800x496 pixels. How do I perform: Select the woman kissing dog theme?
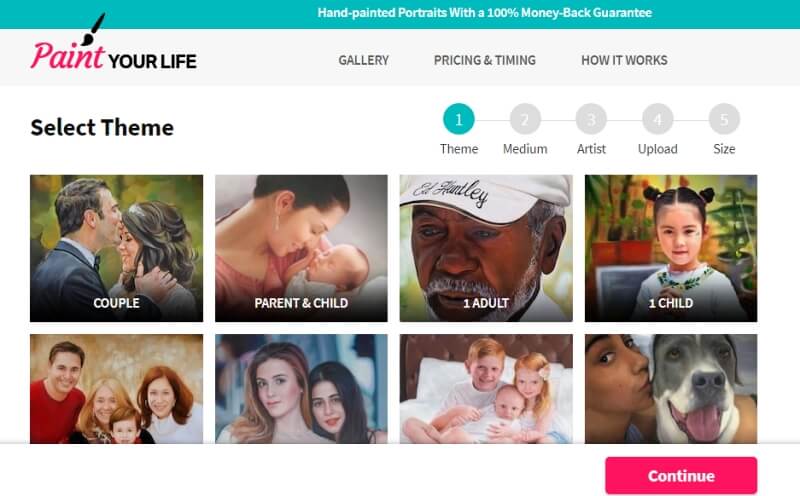pos(671,389)
